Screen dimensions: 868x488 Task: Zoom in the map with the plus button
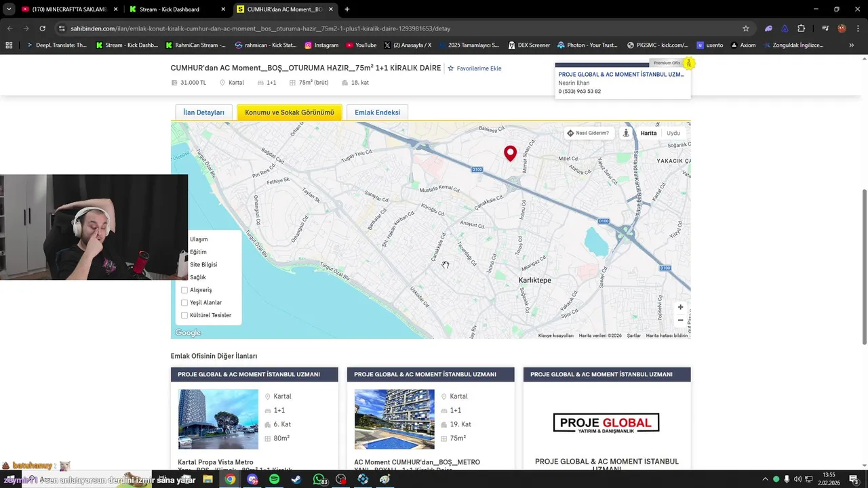point(680,307)
